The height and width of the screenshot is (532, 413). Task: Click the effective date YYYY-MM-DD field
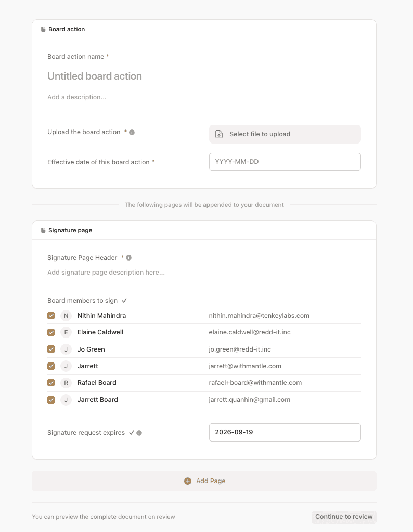(x=285, y=162)
